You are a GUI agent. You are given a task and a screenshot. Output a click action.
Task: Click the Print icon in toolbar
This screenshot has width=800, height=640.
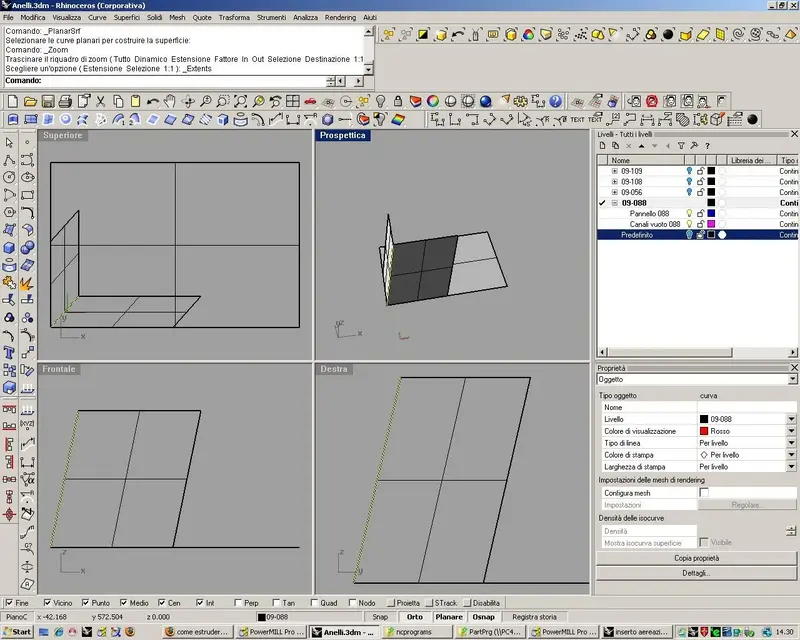tap(65, 101)
